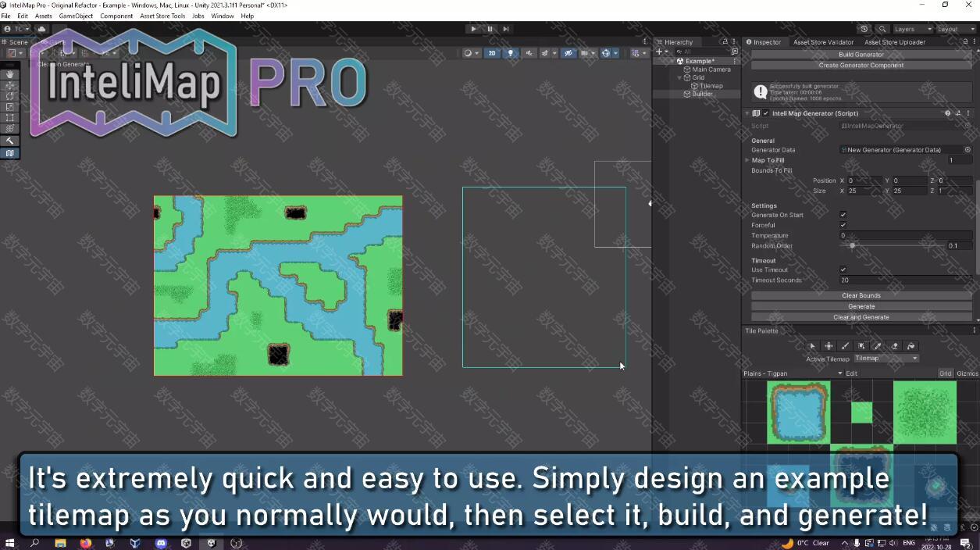Open Generator Data object picker

pos(968,150)
